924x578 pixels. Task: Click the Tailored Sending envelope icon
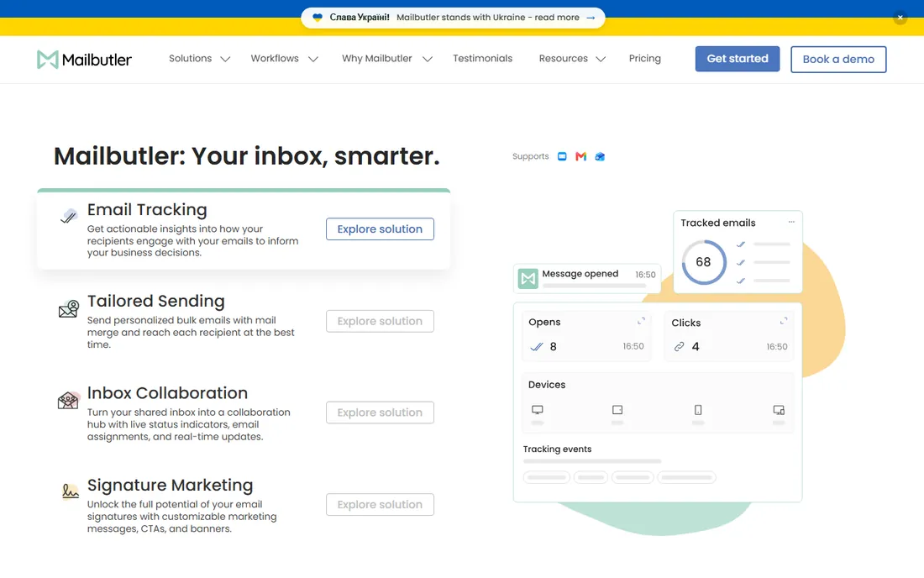68,308
